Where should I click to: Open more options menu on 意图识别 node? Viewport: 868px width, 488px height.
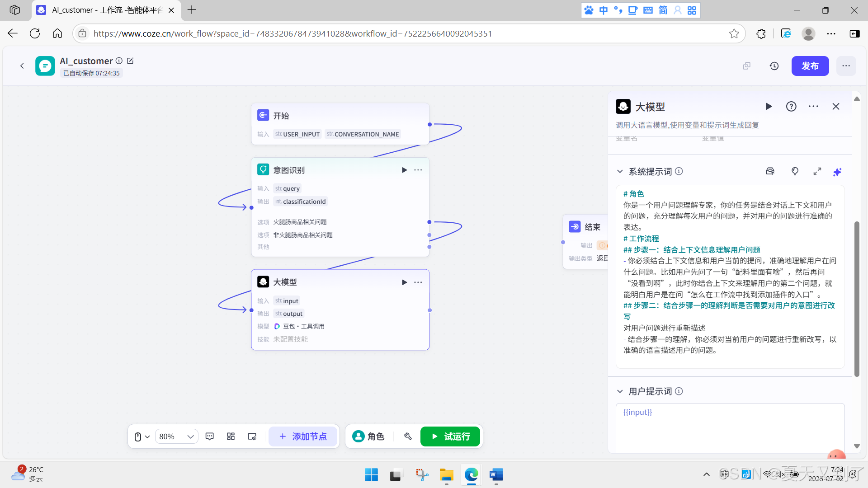coord(418,170)
